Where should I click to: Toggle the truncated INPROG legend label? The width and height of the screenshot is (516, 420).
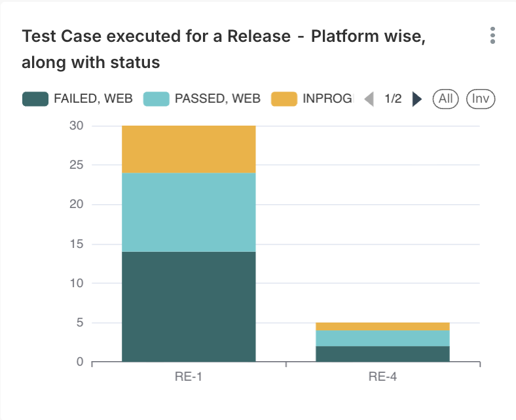tap(327, 99)
